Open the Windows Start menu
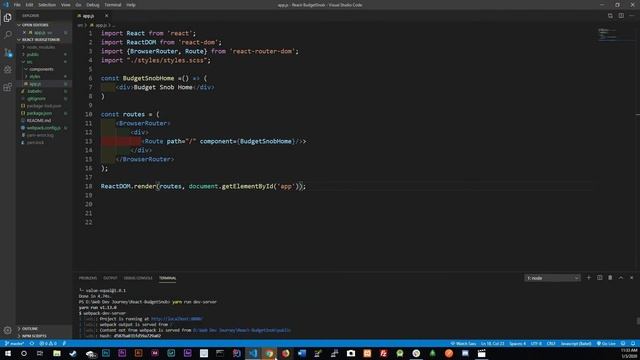This screenshot has height=360, width=640. pyautogui.click(x=8, y=353)
